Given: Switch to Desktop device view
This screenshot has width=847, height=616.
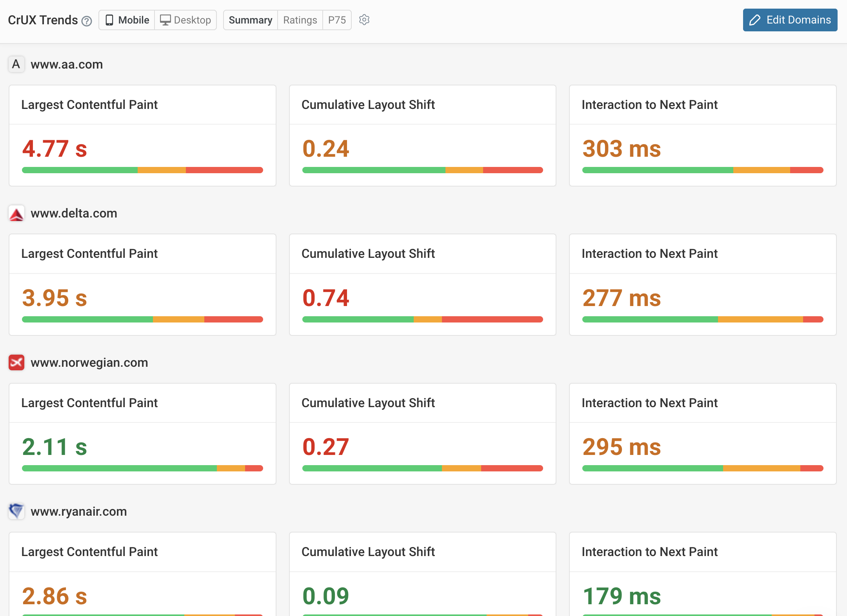Looking at the screenshot, I should click(185, 20).
